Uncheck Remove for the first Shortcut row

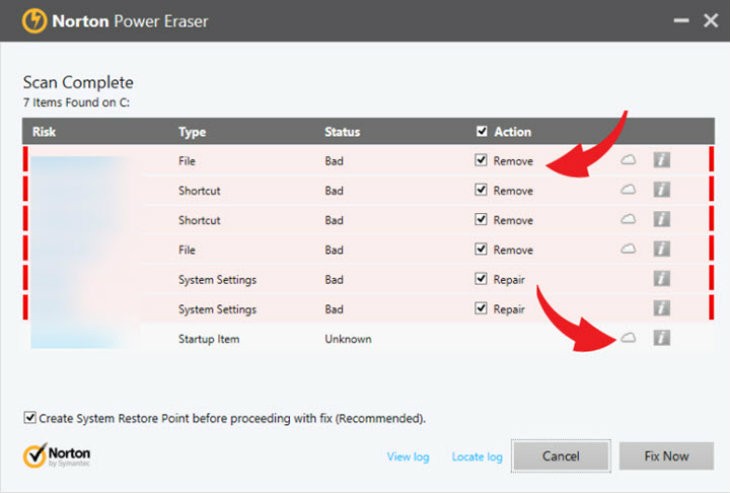click(481, 189)
